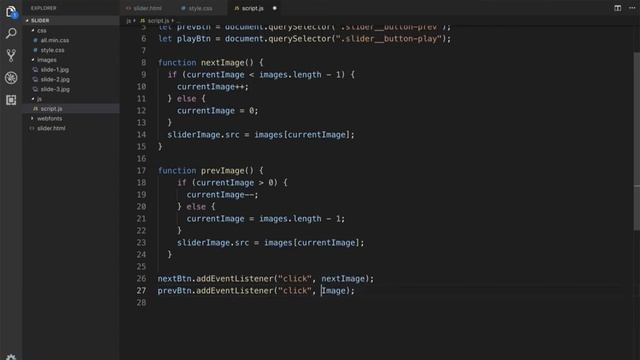Image resolution: width=640 pixels, height=360 pixels.
Task: Click the js breadcrumb segment
Action: (x=129, y=20)
